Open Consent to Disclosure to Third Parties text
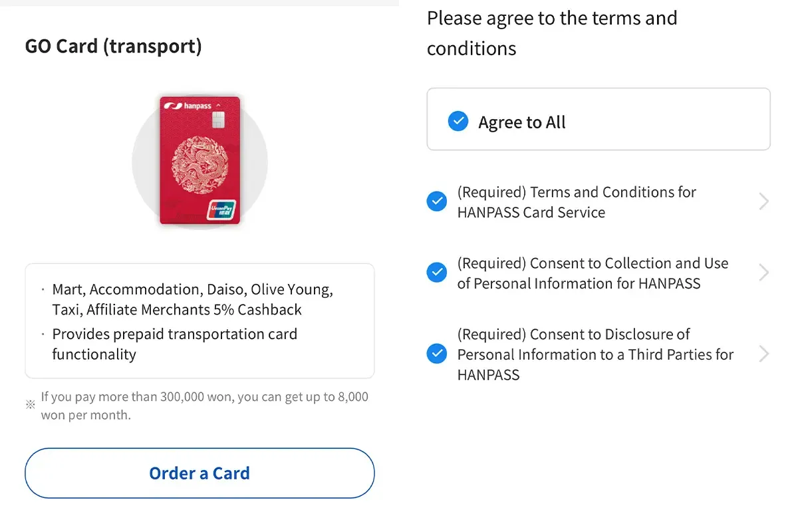798x532 pixels. [x=595, y=354]
